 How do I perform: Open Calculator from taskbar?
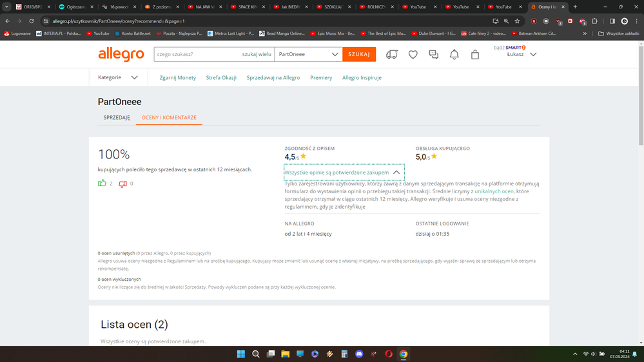pyautogui.click(x=345, y=354)
